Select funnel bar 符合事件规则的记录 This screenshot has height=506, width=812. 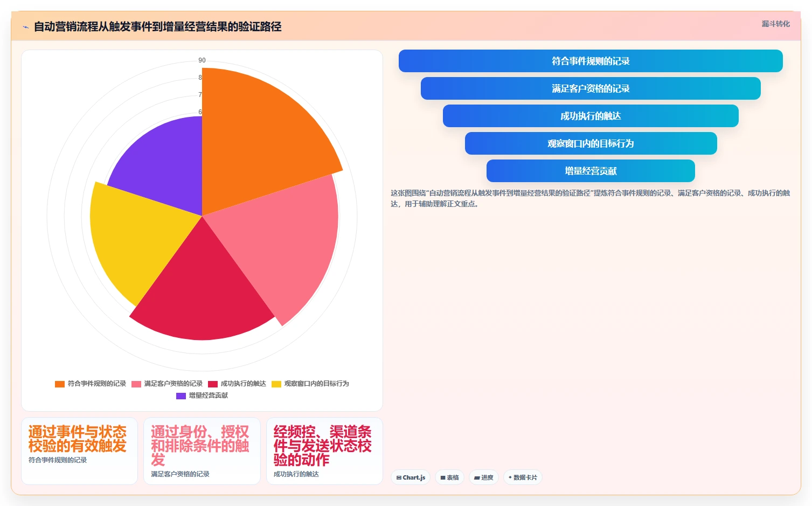pos(591,61)
